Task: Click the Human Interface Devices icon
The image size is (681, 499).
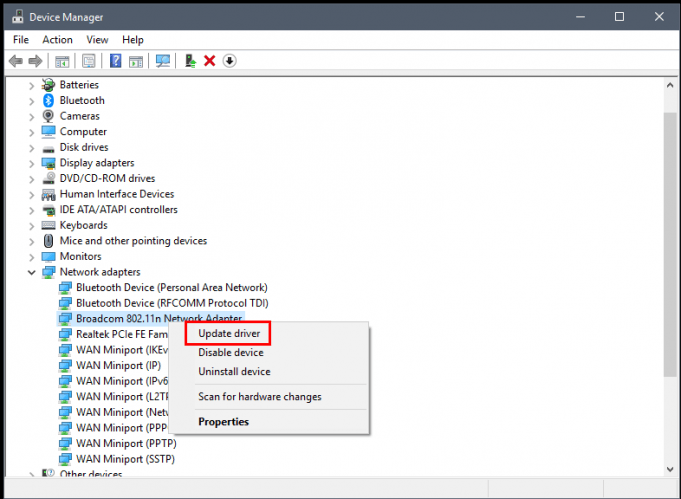Action: 48,195
